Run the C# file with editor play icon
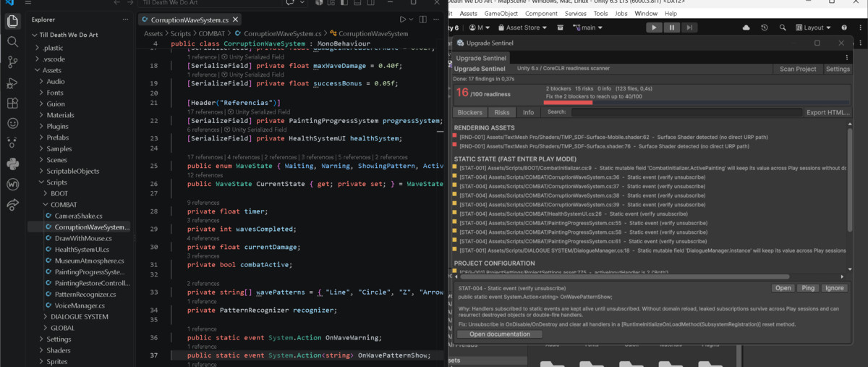 click(403, 20)
